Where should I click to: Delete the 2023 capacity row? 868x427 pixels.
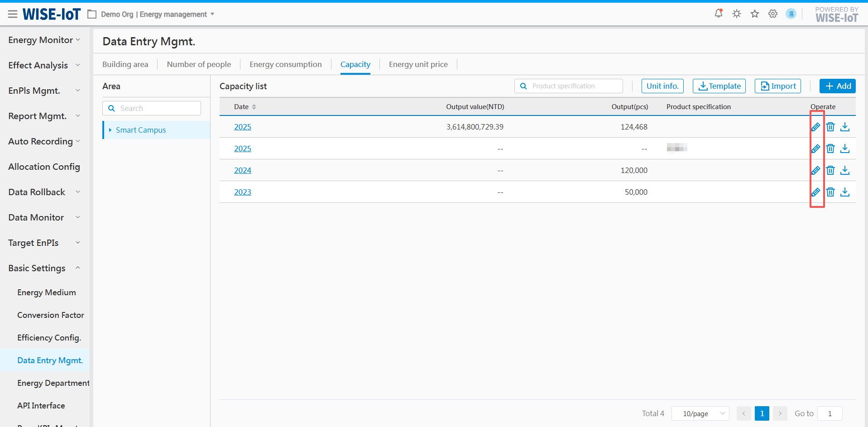(x=830, y=192)
